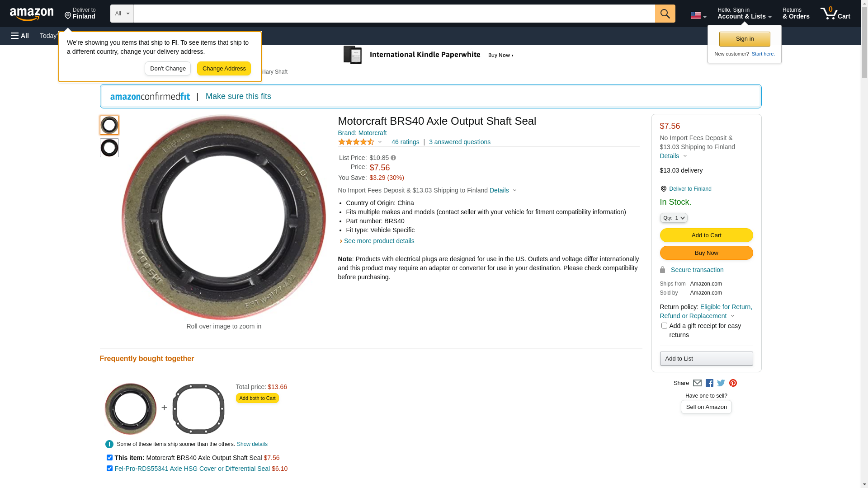Select the second product image thumbnail
This screenshot has height=488, width=868.
(x=109, y=148)
